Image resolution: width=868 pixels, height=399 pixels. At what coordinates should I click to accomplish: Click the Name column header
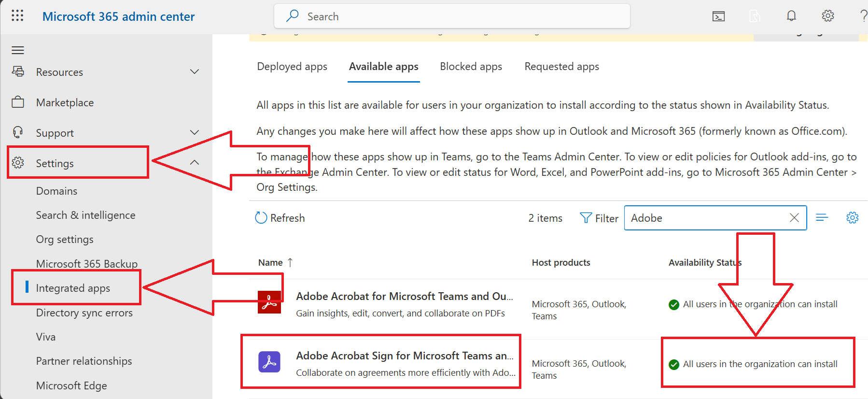pyautogui.click(x=270, y=262)
